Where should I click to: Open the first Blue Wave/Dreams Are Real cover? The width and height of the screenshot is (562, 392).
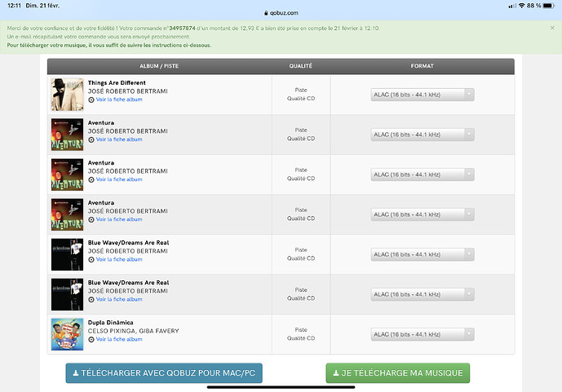coord(67,254)
